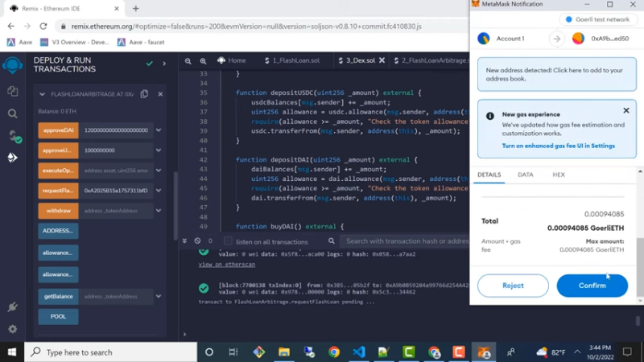Focus Windows taskbar search box
This screenshot has width=644, height=362.
(x=111, y=352)
